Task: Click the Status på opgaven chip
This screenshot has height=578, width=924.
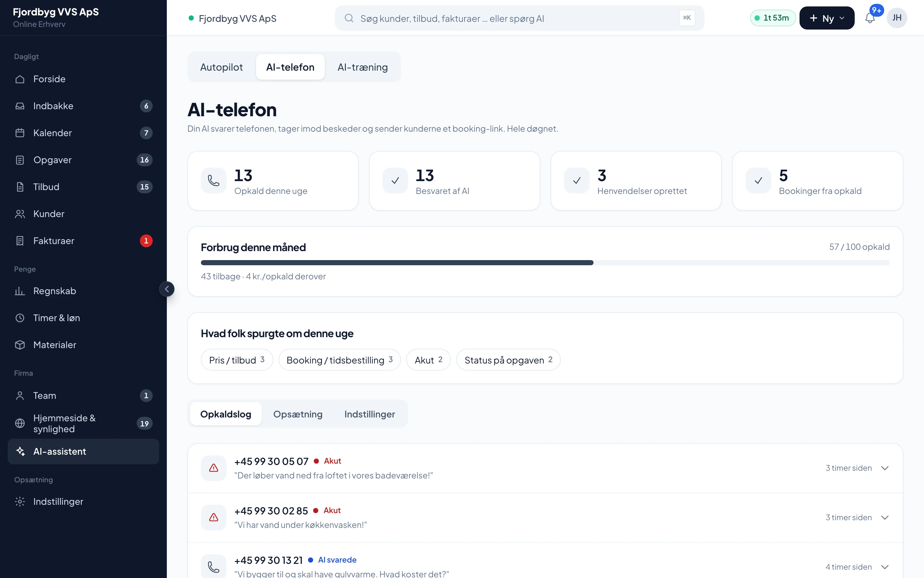Action: click(x=508, y=360)
